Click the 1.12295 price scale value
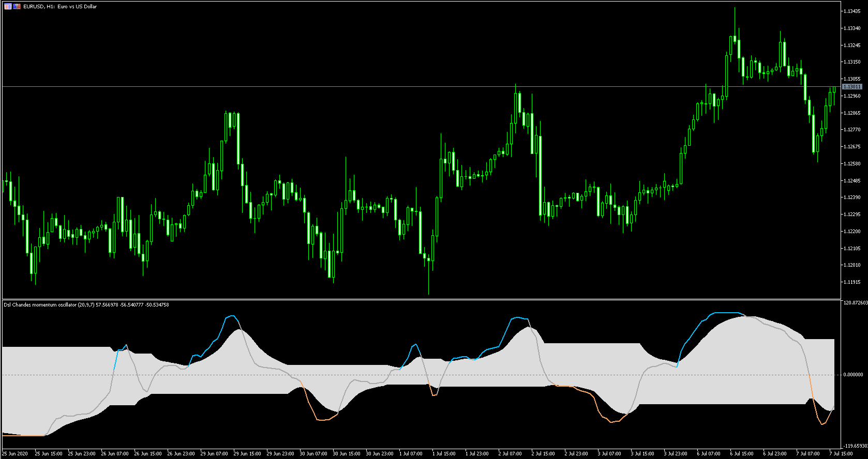Image resolution: width=868 pixels, height=459 pixels. [x=852, y=215]
